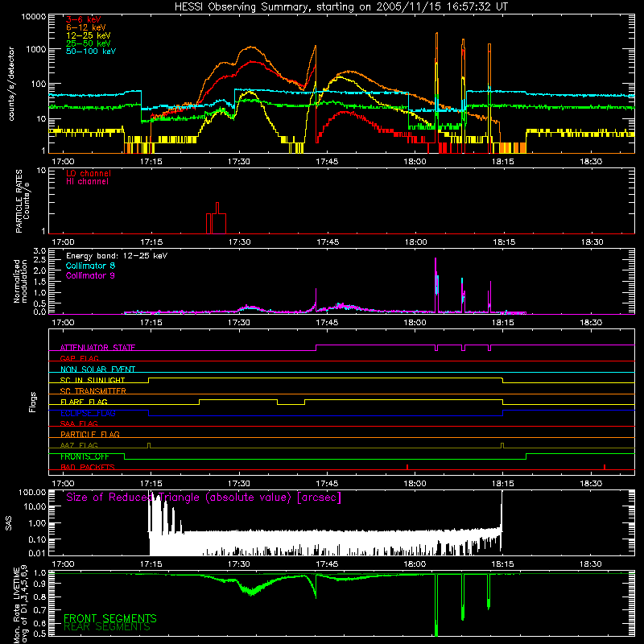Click the 'Energy band: 12-25 keV' label

117,256
